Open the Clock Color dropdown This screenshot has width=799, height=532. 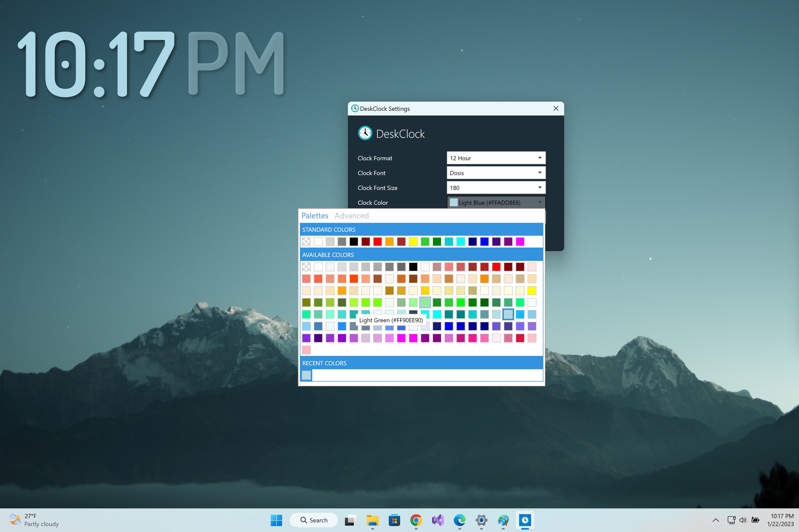pos(495,202)
